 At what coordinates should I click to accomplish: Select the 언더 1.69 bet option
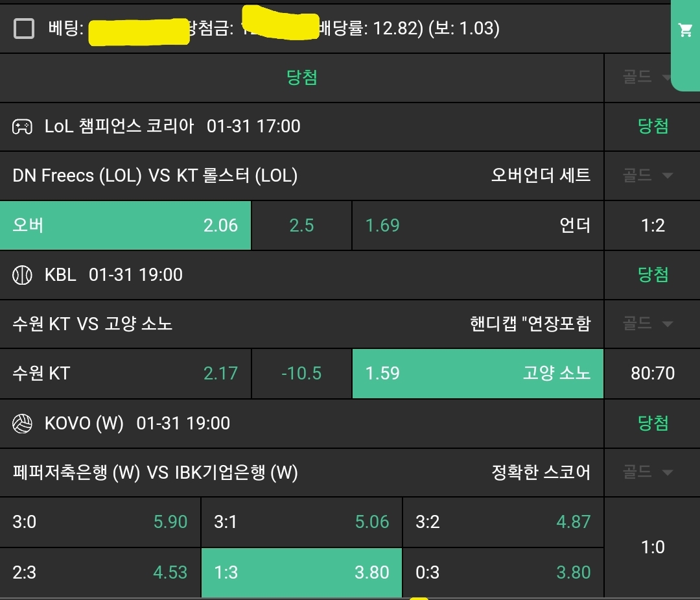coord(478,225)
